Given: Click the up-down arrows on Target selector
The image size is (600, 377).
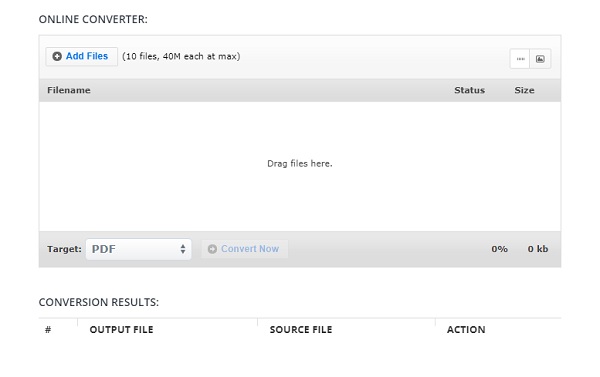Looking at the screenshot, I should [x=183, y=249].
